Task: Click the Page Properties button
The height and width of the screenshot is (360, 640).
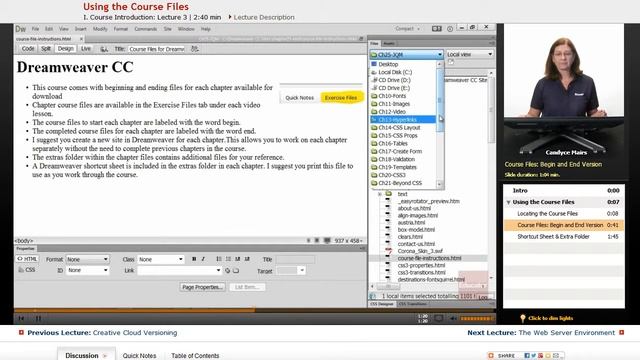Action: pos(202,287)
